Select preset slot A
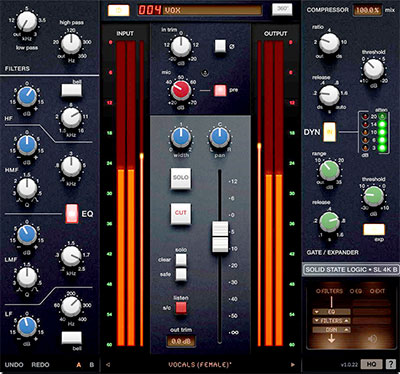 (x=79, y=365)
